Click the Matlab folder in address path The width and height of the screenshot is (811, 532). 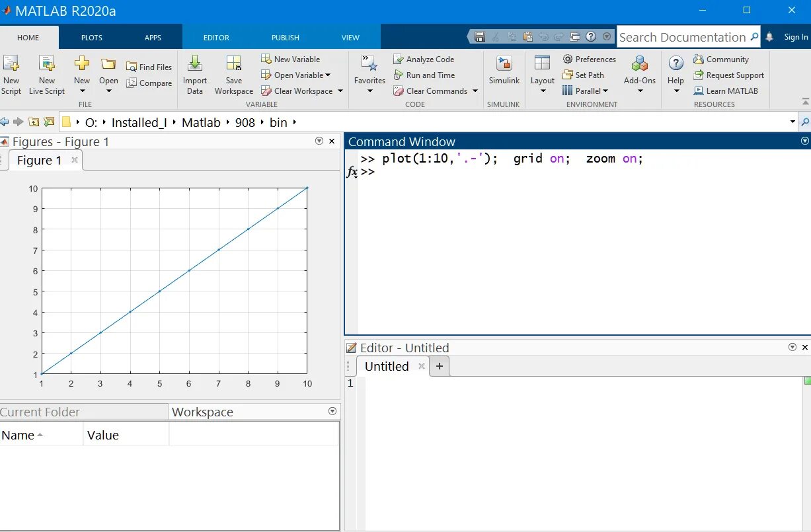(x=201, y=122)
